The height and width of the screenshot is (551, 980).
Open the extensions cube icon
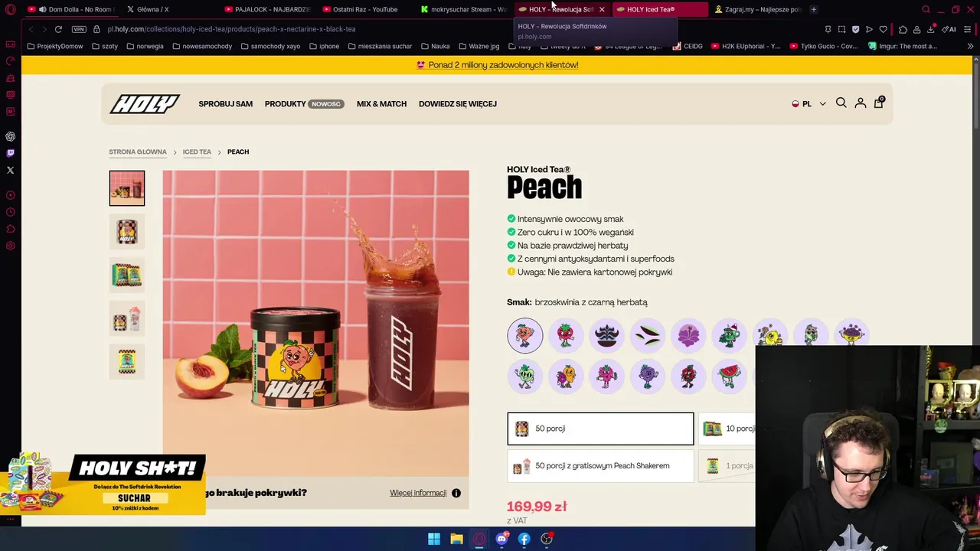point(903,29)
